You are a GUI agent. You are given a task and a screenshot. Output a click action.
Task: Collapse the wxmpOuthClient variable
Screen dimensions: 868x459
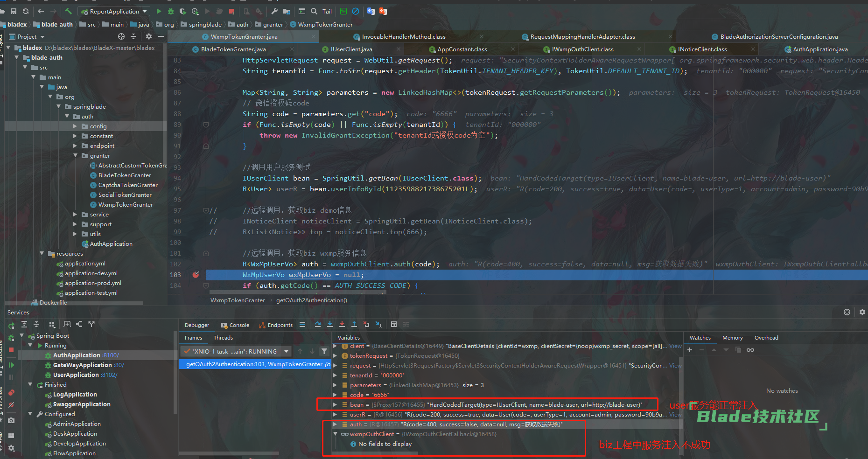tap(335, 434)
